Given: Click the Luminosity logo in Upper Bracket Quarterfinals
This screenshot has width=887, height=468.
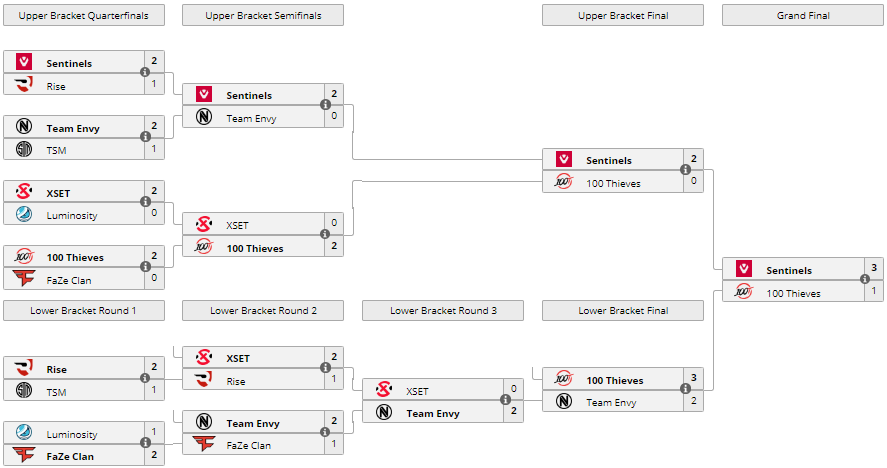Looking at the screenshot, I should [x=24, y=215].
